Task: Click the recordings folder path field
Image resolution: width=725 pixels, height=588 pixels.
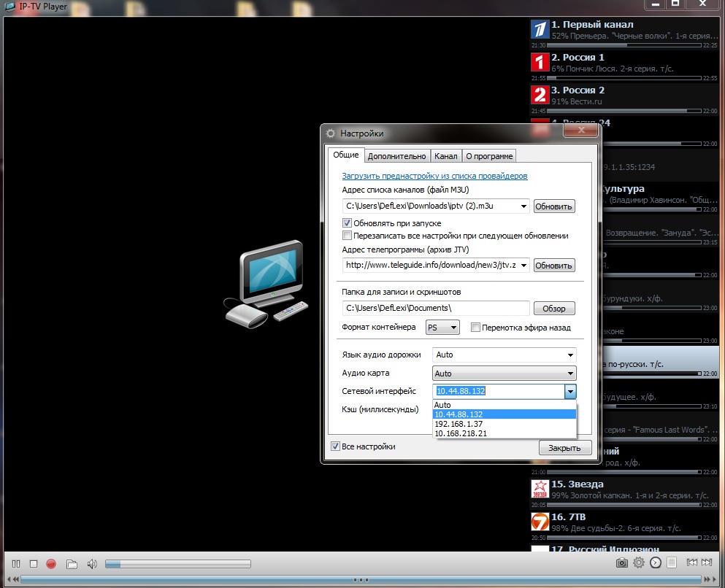Action: click(x=436, y=308)
